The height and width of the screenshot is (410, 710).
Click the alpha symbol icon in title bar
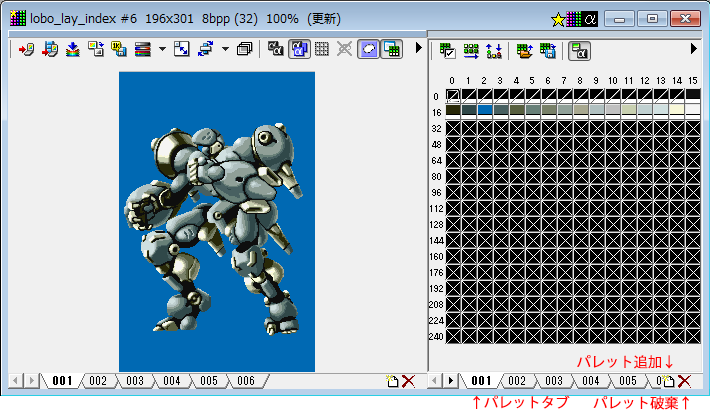(x=590, y=19)
